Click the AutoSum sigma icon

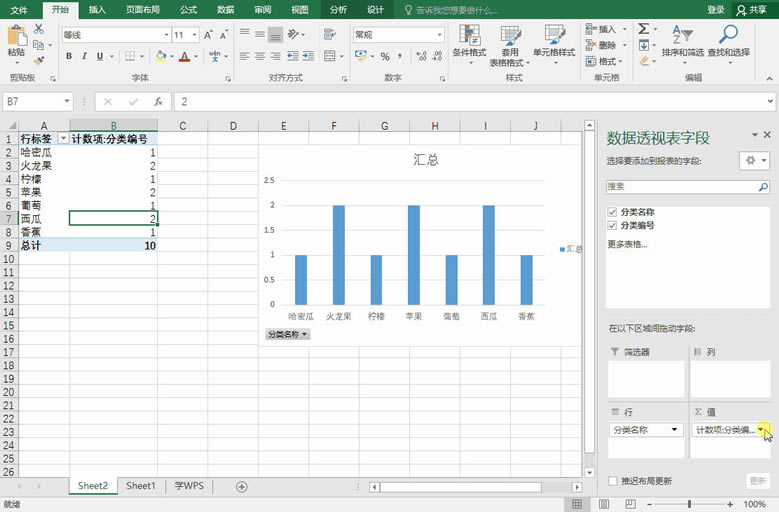[x=643, y=29]
